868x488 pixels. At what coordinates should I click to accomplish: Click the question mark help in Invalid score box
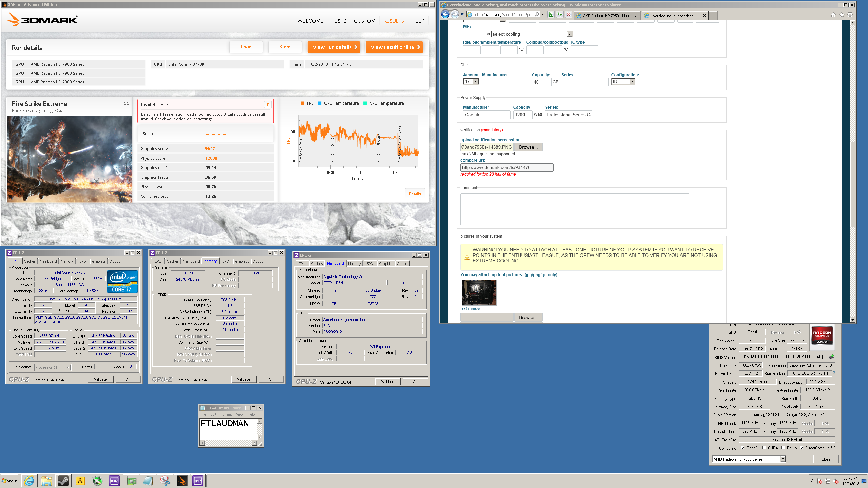click(x=268, y=105)
